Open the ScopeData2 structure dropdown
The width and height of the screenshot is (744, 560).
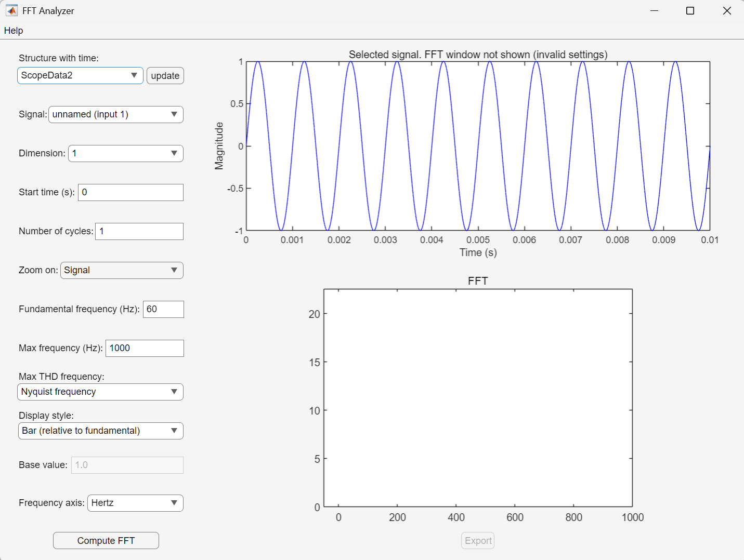pos(80,75)
